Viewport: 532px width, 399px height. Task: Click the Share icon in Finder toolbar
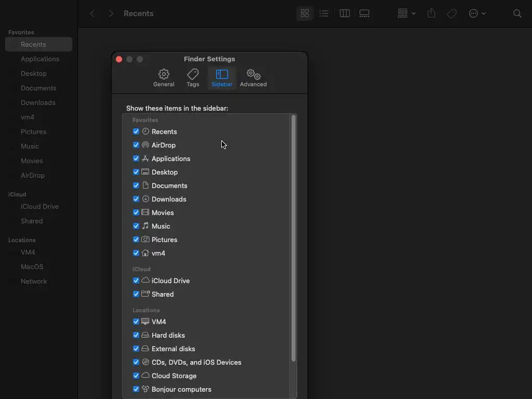tap(431, 14)
